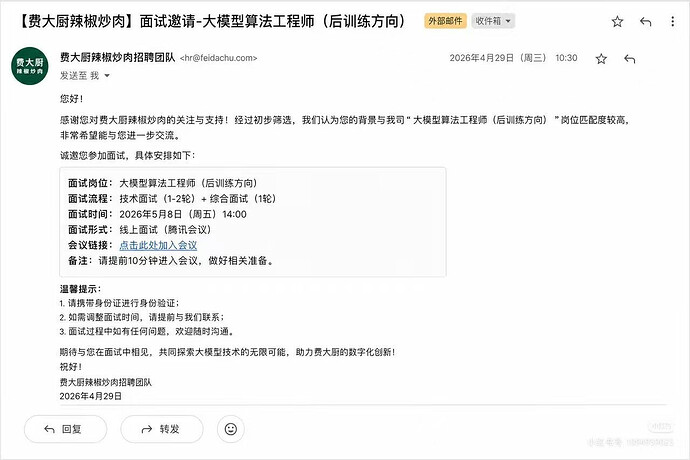Select tip 1 请携带身份证进行身份验证
Screen dimensions: 690x460
(x=119, y=303)
